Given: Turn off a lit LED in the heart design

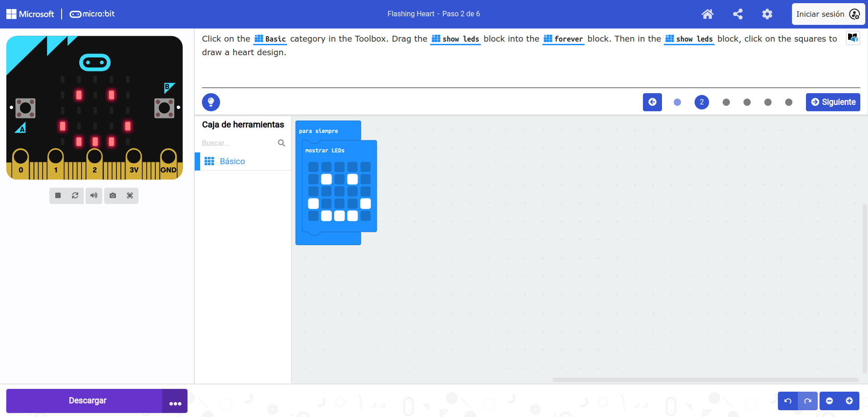Looking at the screenshot, I should click(326, 179).
